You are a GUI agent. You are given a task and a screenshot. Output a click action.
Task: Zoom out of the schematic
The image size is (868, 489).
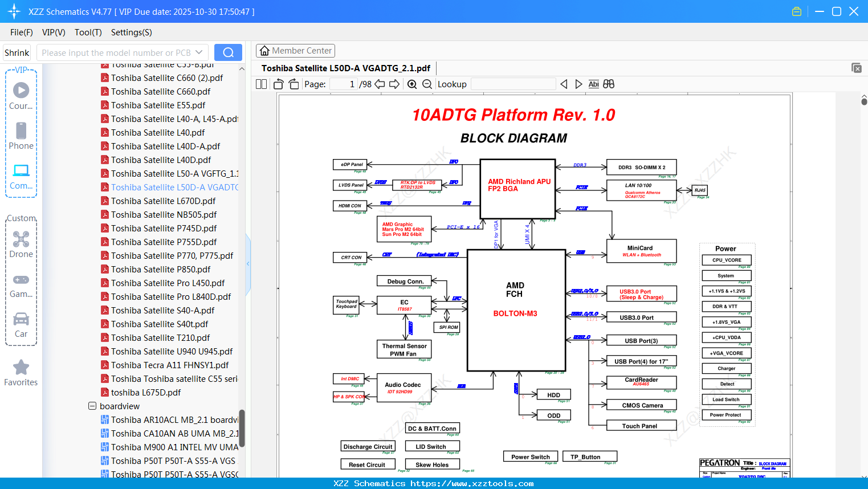tap(427, 84)
